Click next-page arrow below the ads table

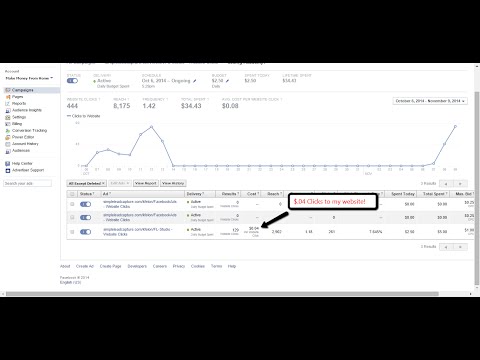[x=460, y=247]
